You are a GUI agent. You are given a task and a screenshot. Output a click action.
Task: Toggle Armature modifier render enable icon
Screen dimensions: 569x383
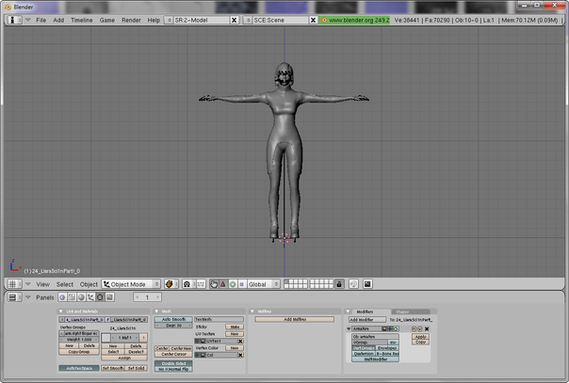coord(384,329)
